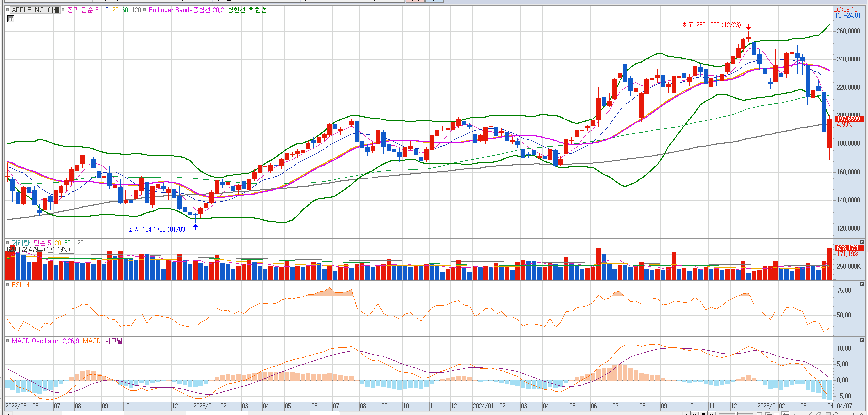Click the 상한선 upper band label
This screenshot has height=415, width=868.
(237, 10)
